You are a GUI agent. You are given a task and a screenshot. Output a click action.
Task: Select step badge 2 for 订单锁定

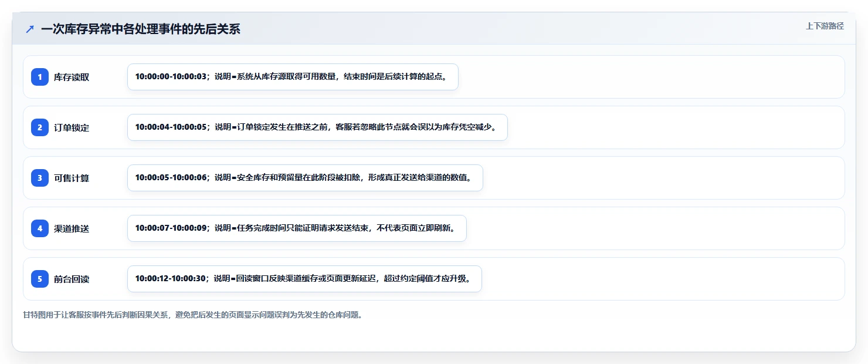point(40,127)
